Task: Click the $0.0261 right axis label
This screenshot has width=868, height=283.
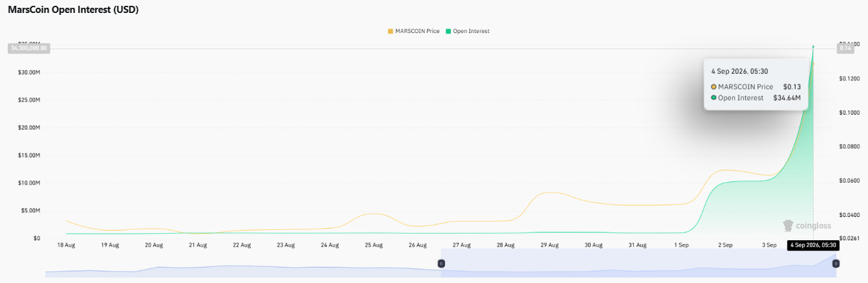Action: (849, 238)
